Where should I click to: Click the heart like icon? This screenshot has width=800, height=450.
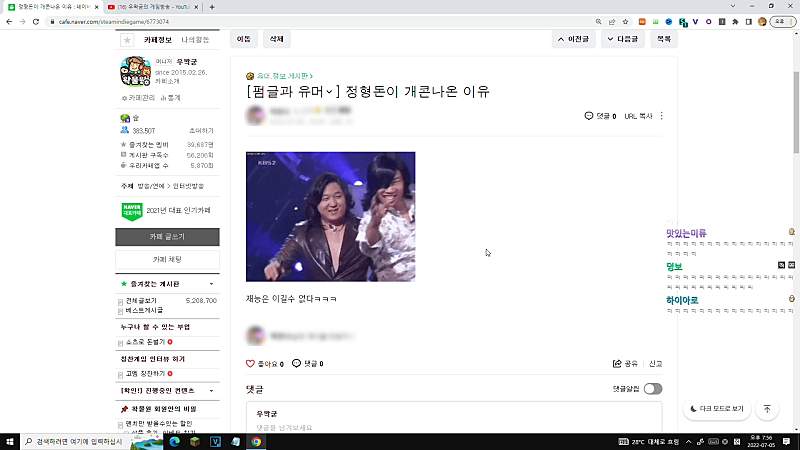click(x=250, y=364)
